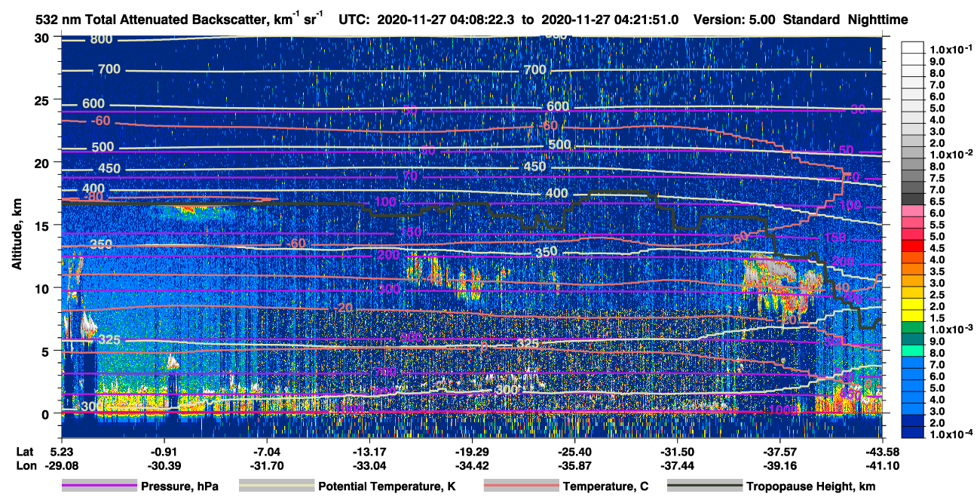The image size is (980, 503).
Task: Click the altitude tick label 25
Action: pos(43,100)
